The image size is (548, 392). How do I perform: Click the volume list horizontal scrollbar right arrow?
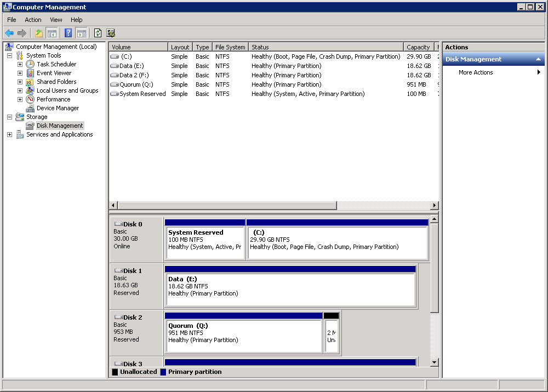tap(435, 204)
